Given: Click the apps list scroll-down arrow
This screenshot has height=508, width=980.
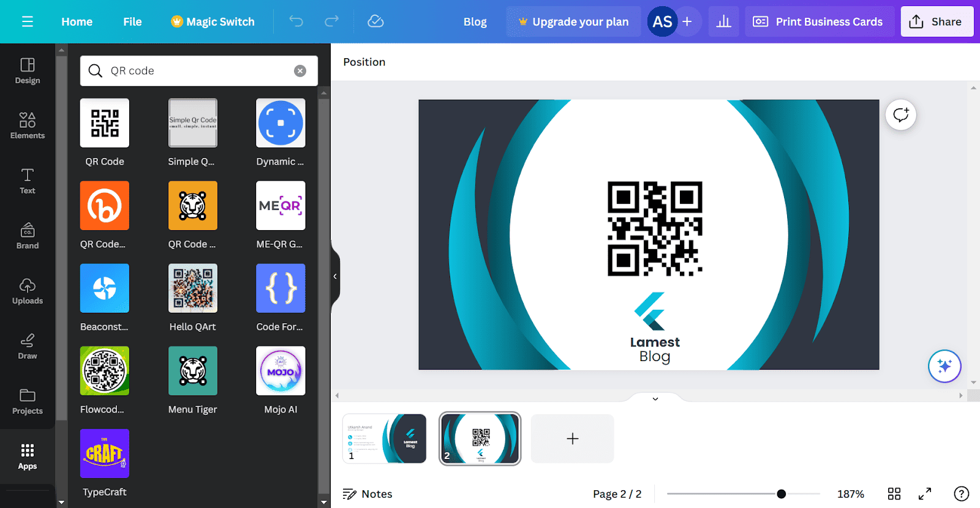Looking at the screenshot, I should tap(324, 502).
